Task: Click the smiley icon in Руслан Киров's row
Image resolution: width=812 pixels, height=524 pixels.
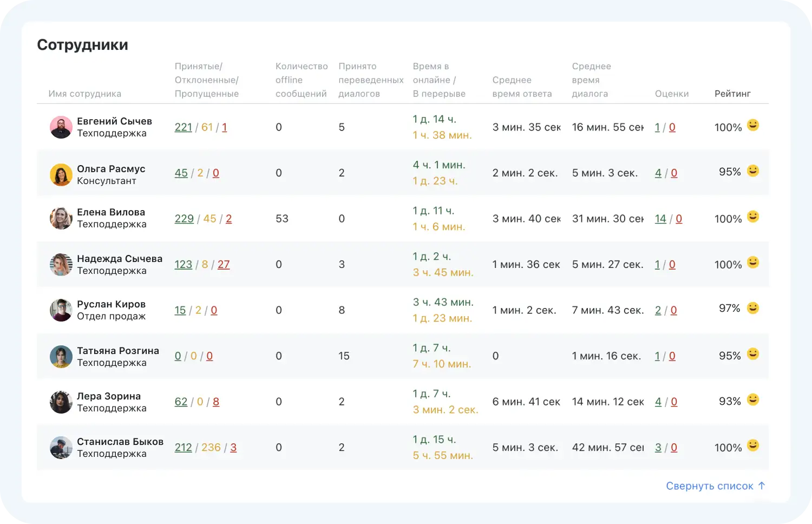Action: click(x=752, y=309)
